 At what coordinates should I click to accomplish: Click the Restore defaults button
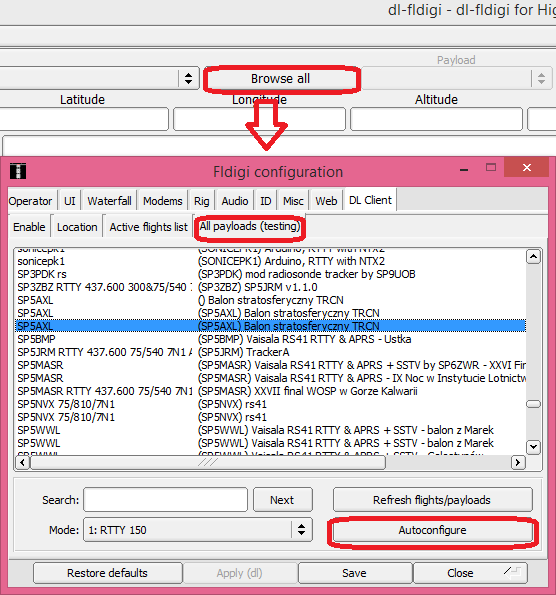click(107, 573)
